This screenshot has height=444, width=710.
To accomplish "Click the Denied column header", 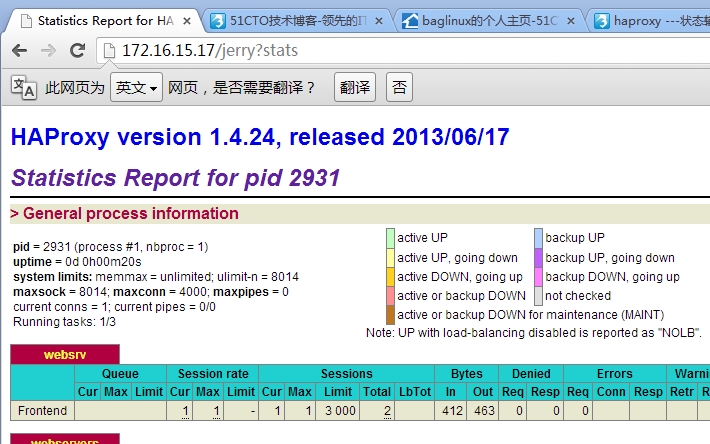I will (531, 373).
